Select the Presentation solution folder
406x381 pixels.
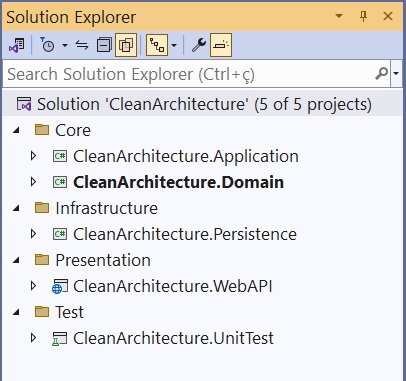103,260
